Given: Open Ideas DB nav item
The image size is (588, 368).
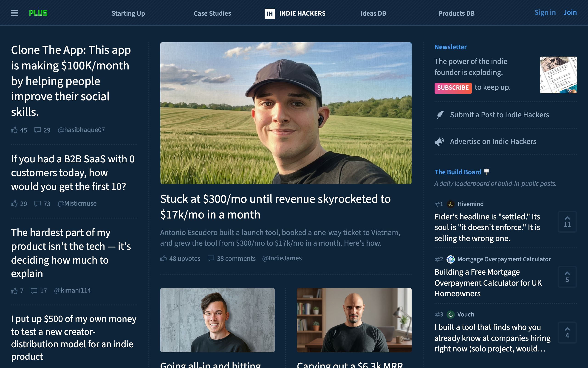Looking at the screenshot, I should (x=373, y=13).
